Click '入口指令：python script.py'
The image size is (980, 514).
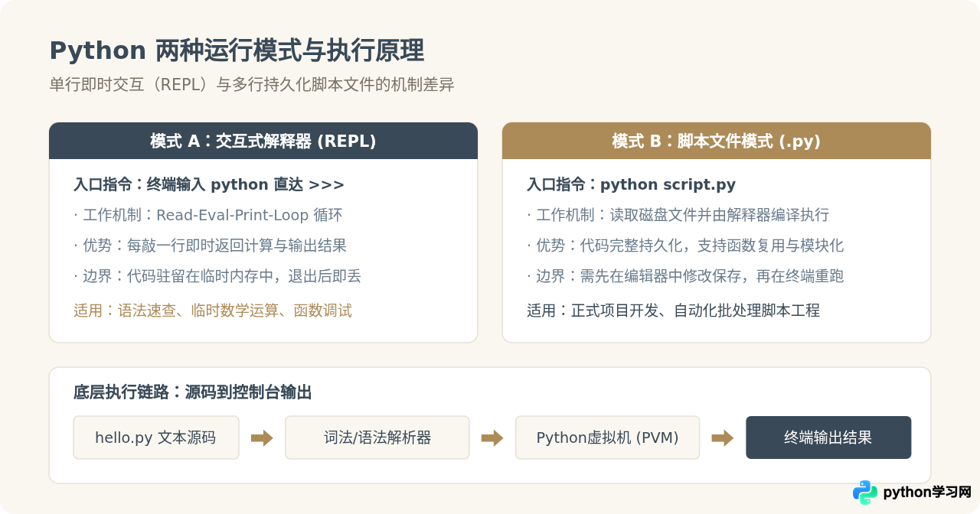coord(632,184)
